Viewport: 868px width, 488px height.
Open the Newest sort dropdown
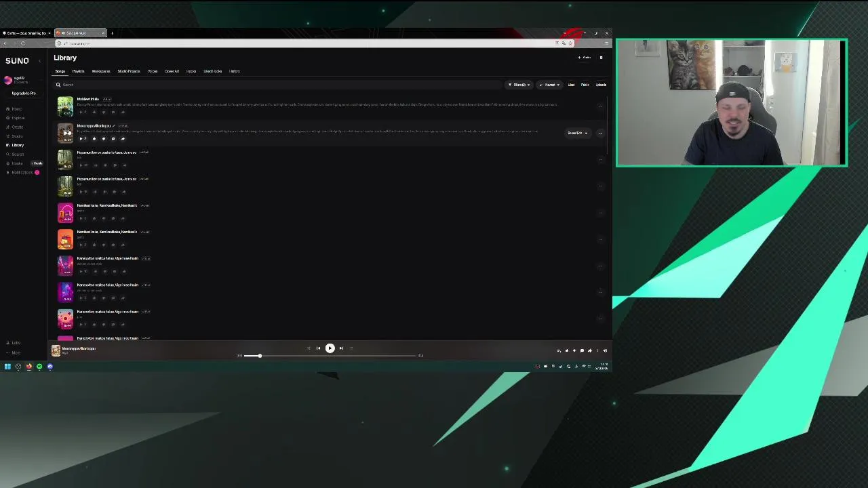549,85
